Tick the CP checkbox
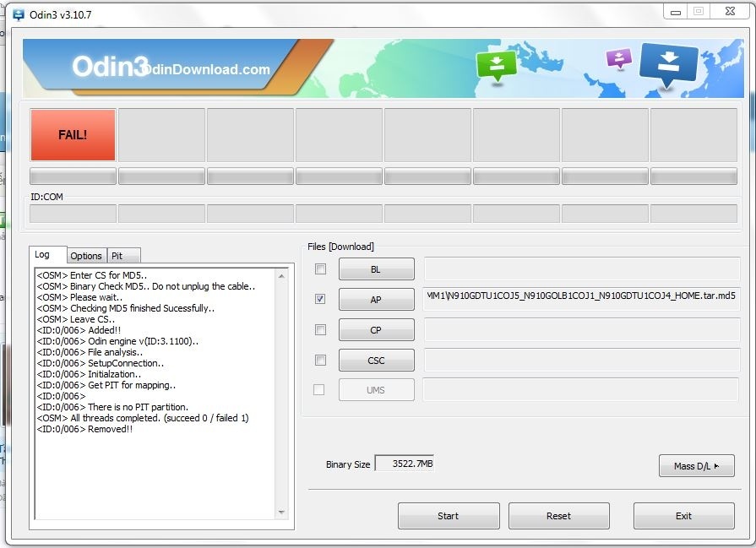756x548 pixels. (x=320, y=329)
